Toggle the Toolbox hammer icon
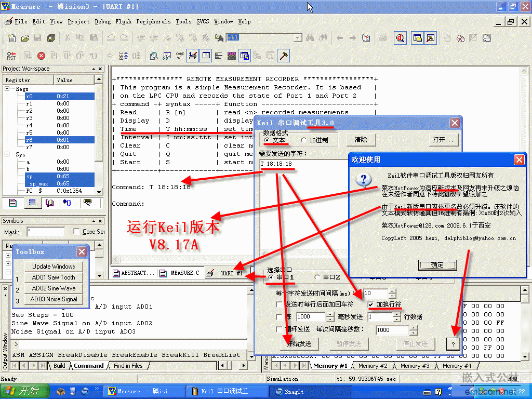The image size is (532, 399). [283, 56]
